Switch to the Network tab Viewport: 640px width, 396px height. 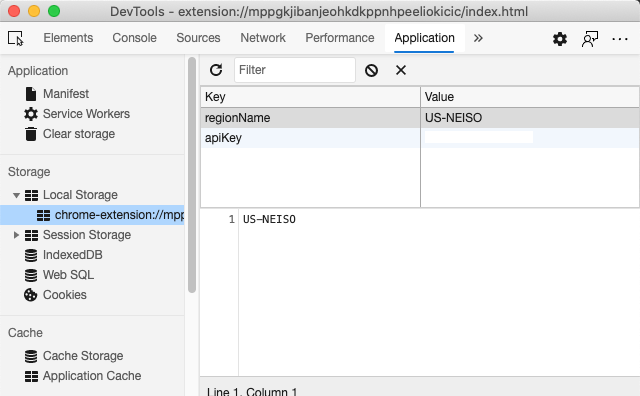263,38
